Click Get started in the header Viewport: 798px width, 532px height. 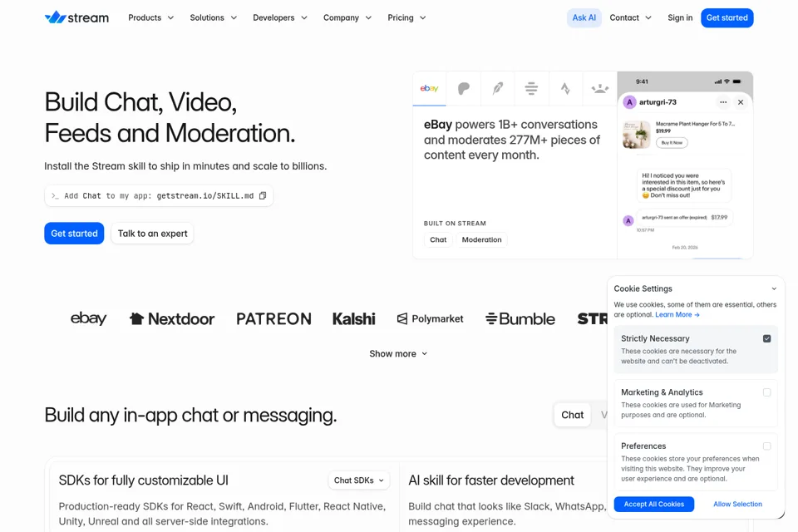[727, 17]
